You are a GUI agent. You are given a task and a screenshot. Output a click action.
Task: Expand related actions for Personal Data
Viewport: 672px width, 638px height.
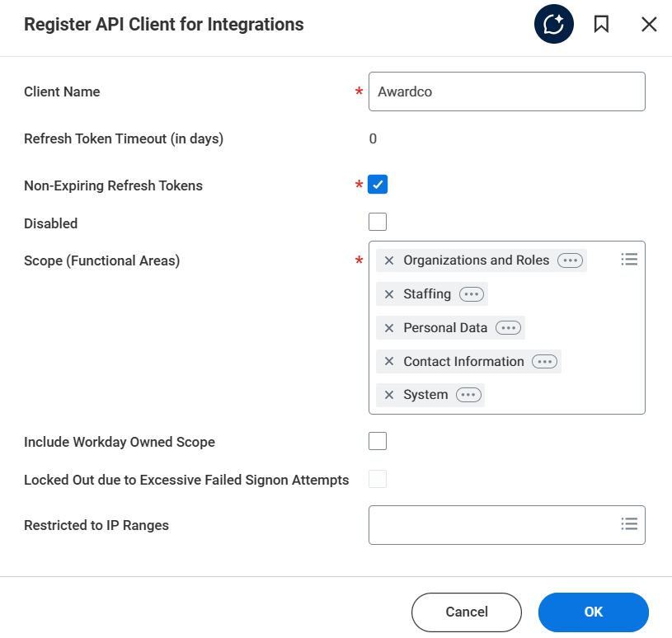(x=508, y=328)
